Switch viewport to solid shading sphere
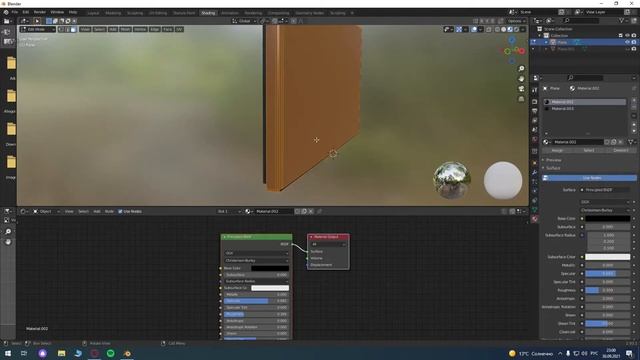 click(503, 29)
